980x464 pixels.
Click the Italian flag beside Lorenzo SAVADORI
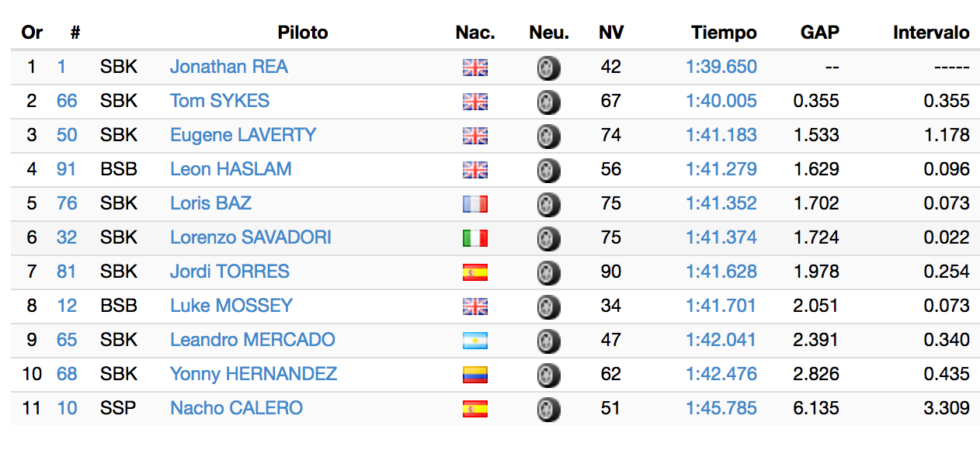tap(475, 238)
